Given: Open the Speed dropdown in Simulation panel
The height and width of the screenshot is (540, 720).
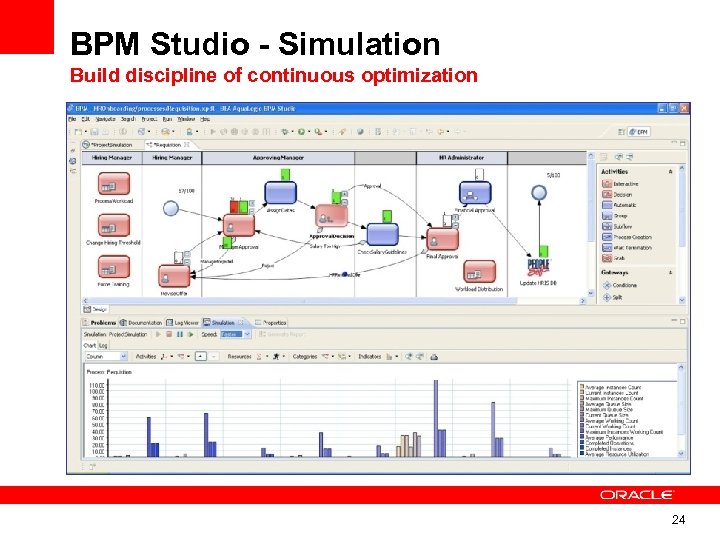Looking at the screenshot, I should point(247,334).
